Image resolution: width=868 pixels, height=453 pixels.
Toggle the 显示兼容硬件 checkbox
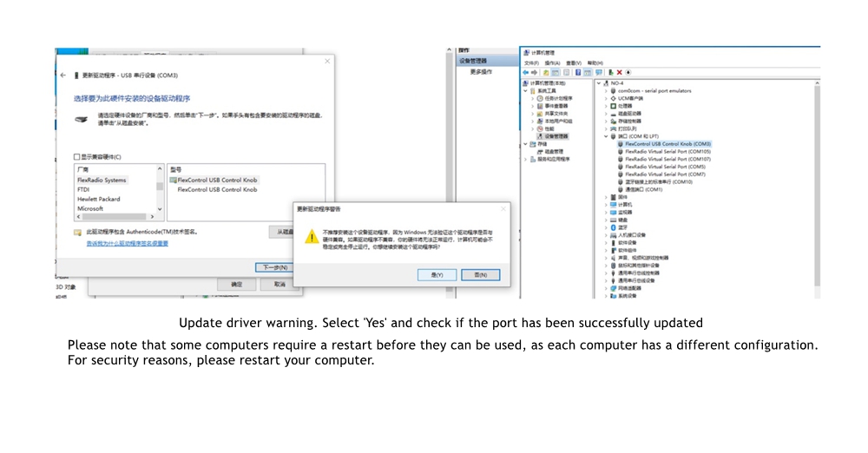pos(77,157)
